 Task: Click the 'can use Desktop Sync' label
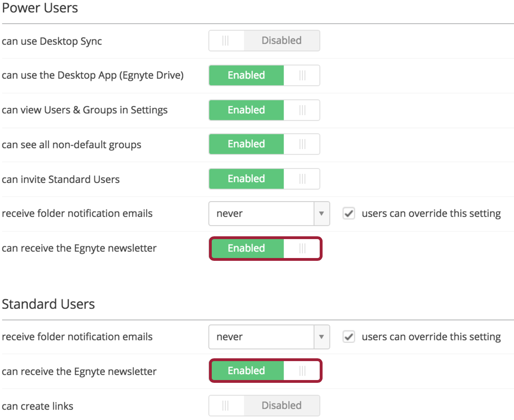tap(52, 41)
